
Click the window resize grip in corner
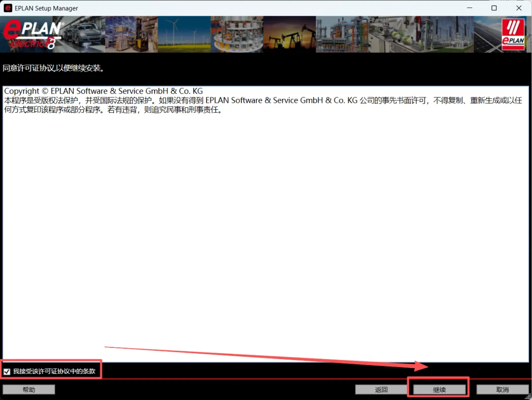coord(528,396)
